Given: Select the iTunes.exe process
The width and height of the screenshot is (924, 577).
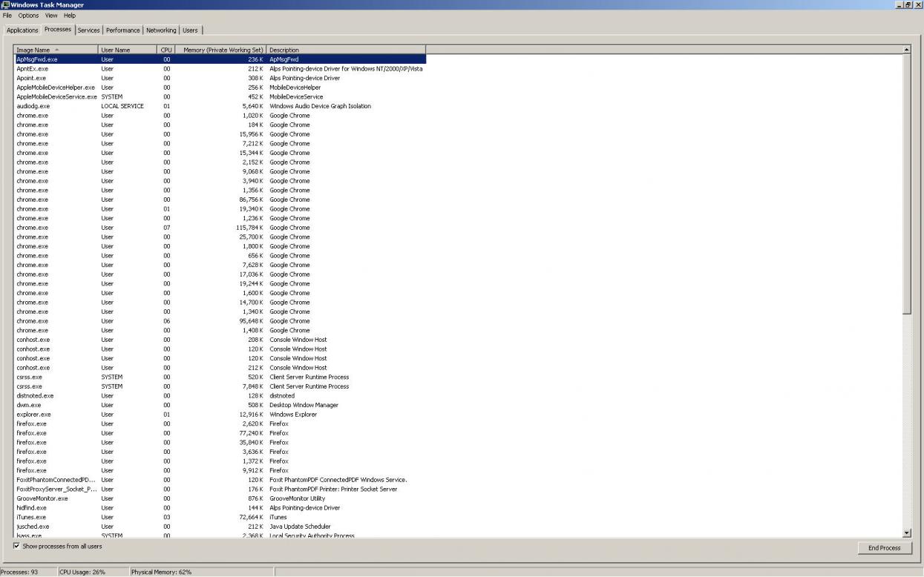Looking at the screenshot, I should (x=220, y=517).
